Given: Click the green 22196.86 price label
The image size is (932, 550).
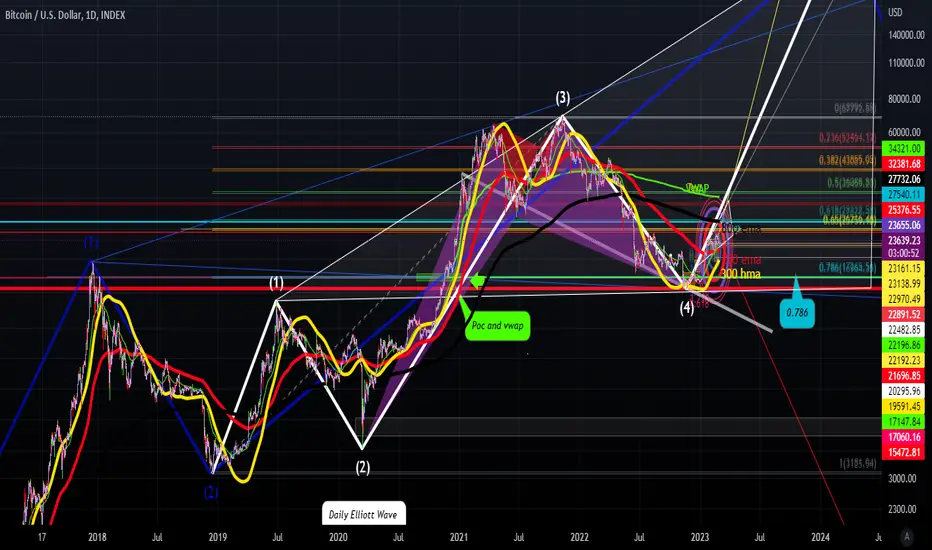Looking at the screenshot, I should [x=903, y=345].
